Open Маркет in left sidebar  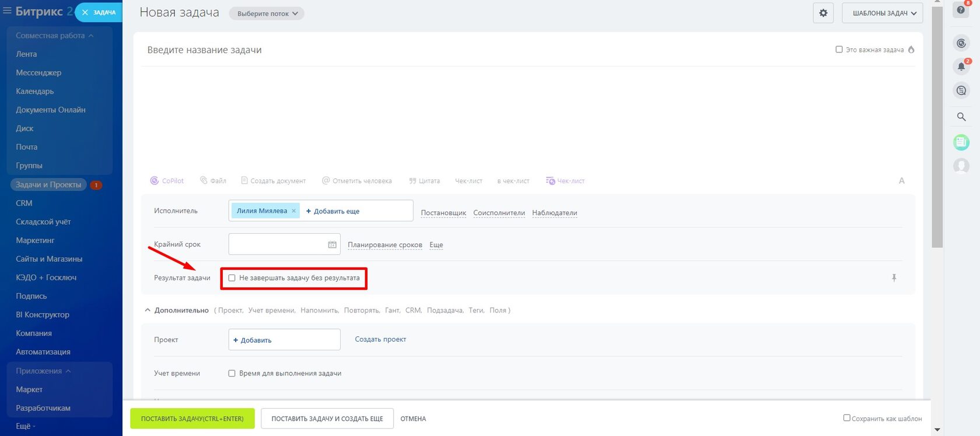click(29, 389)
